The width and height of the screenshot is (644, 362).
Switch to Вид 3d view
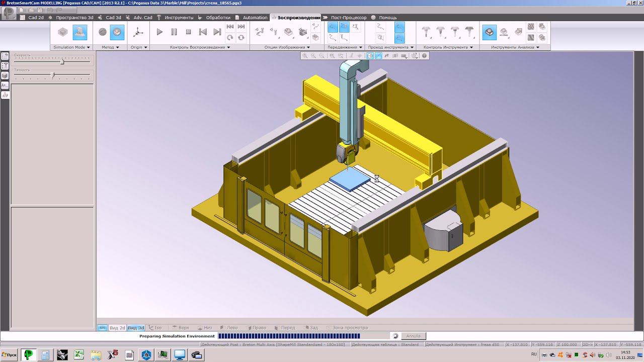click(x=136, y=328)
